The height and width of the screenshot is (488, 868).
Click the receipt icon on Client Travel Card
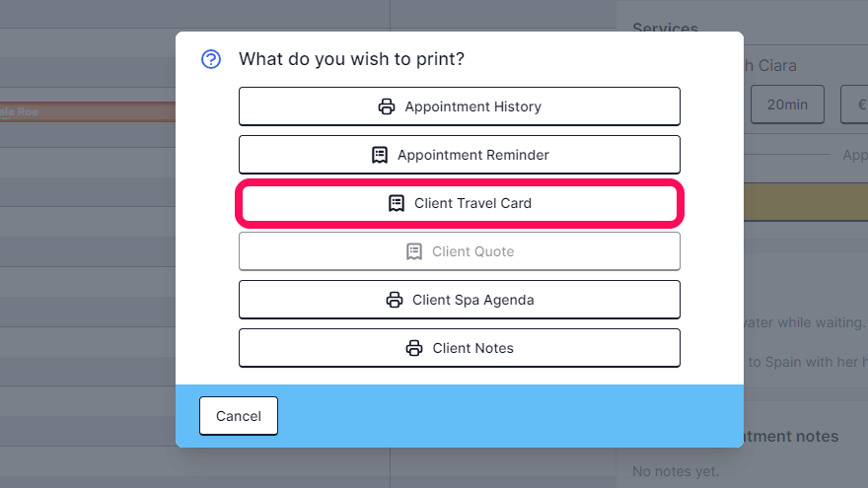coord(397,203)
